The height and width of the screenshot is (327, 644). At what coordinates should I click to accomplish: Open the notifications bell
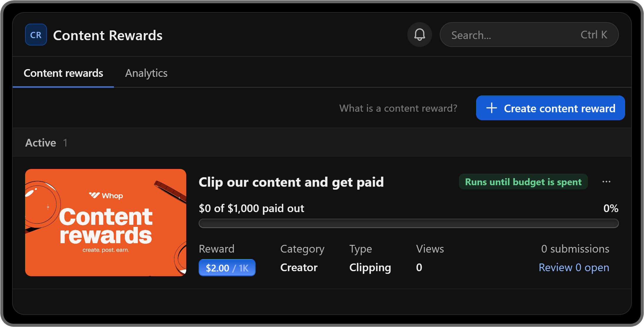[419, 35]
